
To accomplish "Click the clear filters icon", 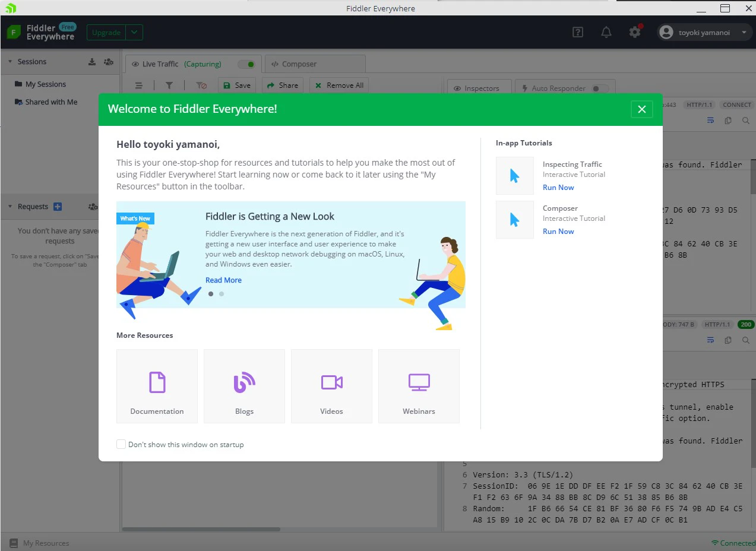I will [x=201, y=85].
